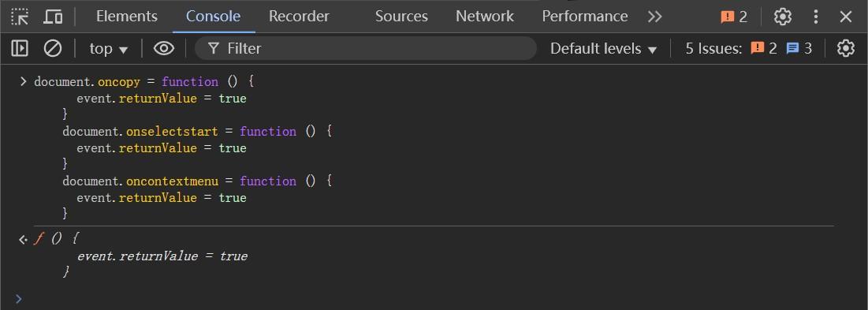Clear console with the circle-slash icon
The width and height of the screenshot is (868, 310).
[x=53, y=49]
